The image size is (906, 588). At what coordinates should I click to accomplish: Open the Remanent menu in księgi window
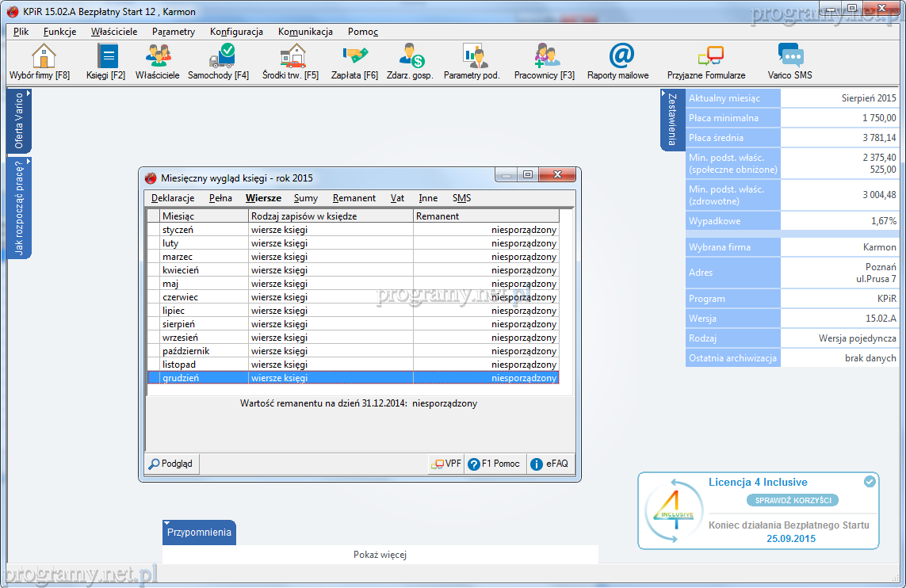(354, 198)
